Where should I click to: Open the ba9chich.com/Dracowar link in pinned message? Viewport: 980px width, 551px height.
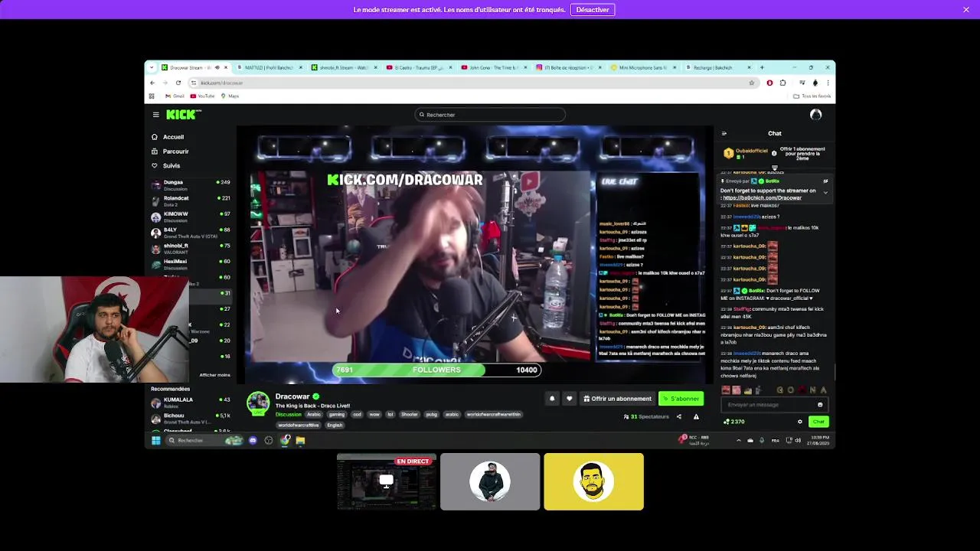point(762,198)
